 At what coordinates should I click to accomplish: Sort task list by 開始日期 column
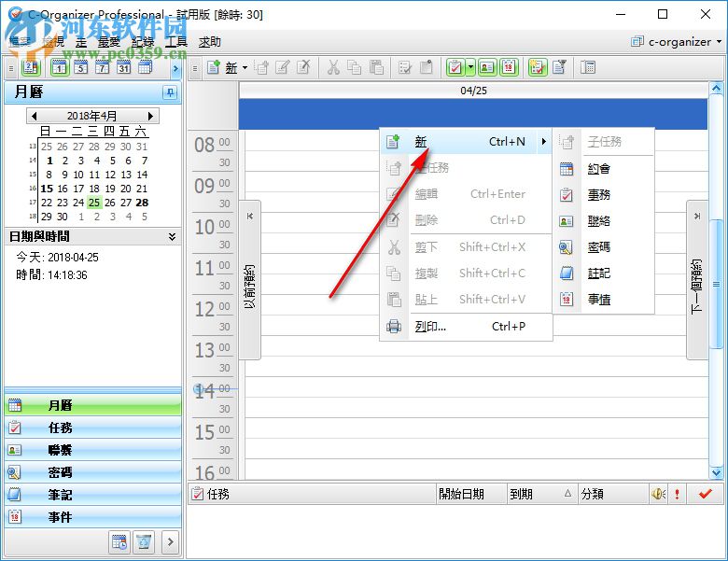471,494
